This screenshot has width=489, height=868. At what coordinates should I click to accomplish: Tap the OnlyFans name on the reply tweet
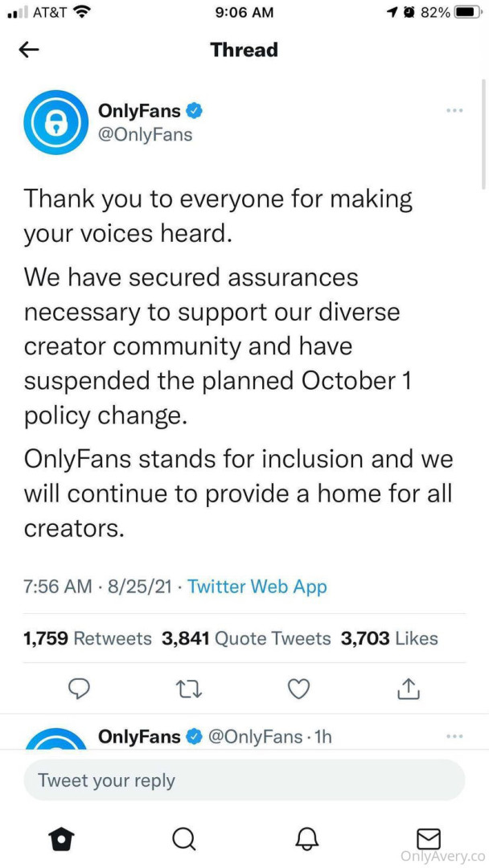pyautogui.click(x=139, y=736)
